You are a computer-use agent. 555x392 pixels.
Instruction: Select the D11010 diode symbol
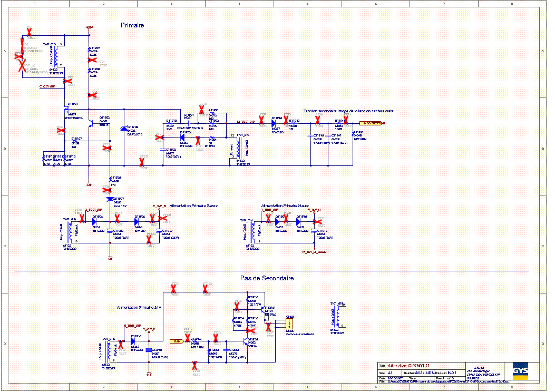[x=298, y=222]
